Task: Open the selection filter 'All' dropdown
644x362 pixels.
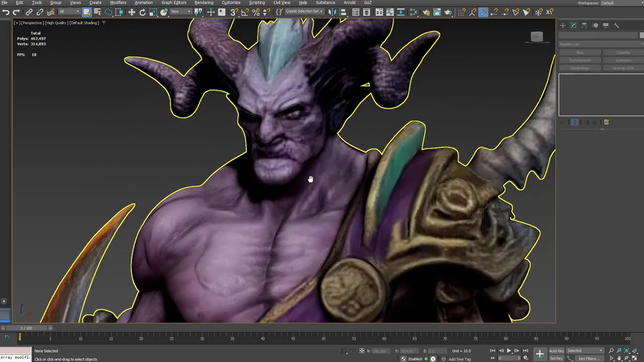Action: click(x=69, y=12)
